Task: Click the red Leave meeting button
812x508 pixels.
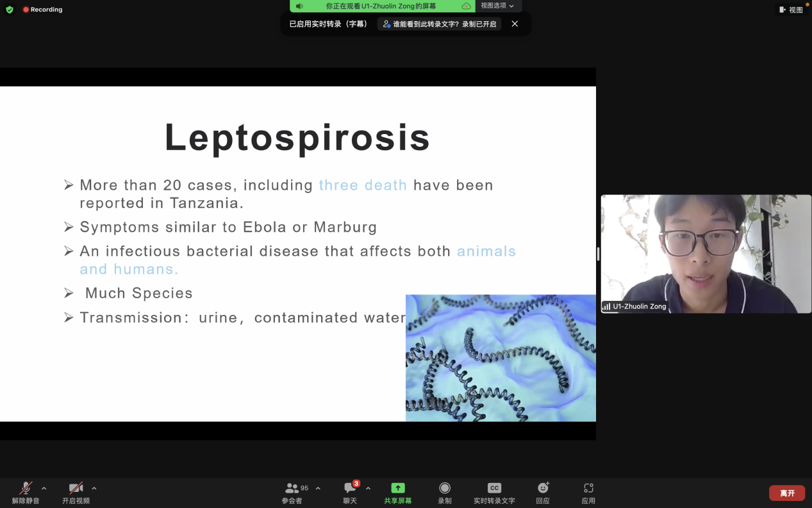Action: (787, 493)
